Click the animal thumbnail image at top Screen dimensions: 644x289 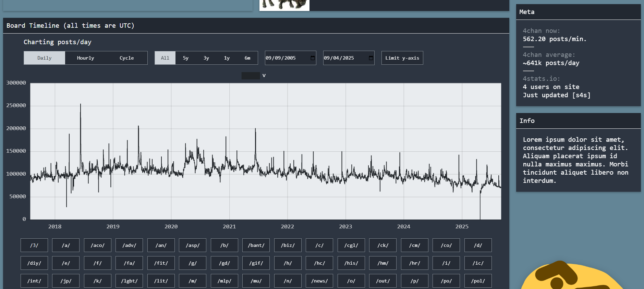point(284,5)
